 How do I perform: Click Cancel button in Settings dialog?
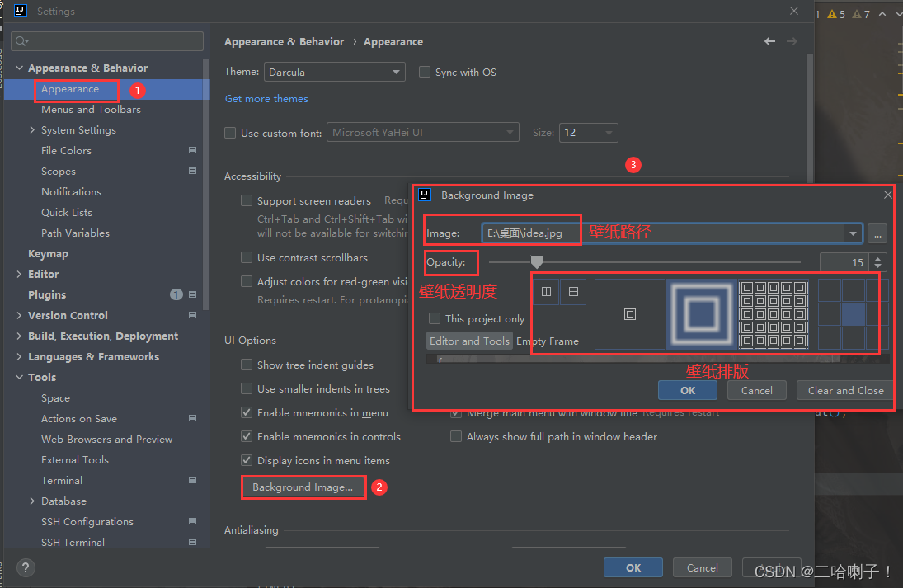pyautogui.click(x=702, y=568)
